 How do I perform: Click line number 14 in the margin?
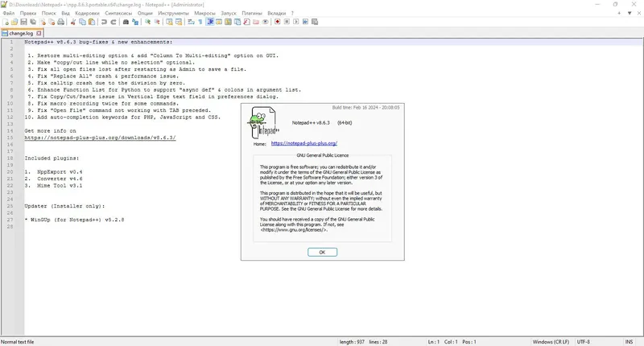(x=10, y=130)
